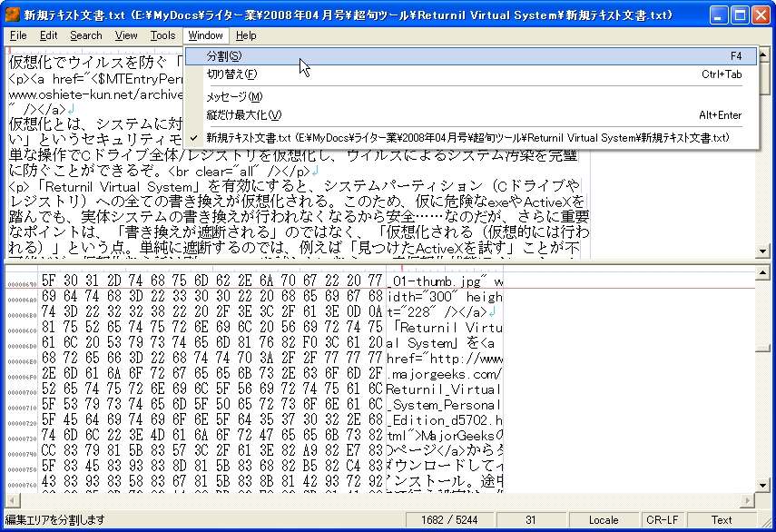Close the open Window menu
This screenshot has height=532, width=776.
[205, 35]
